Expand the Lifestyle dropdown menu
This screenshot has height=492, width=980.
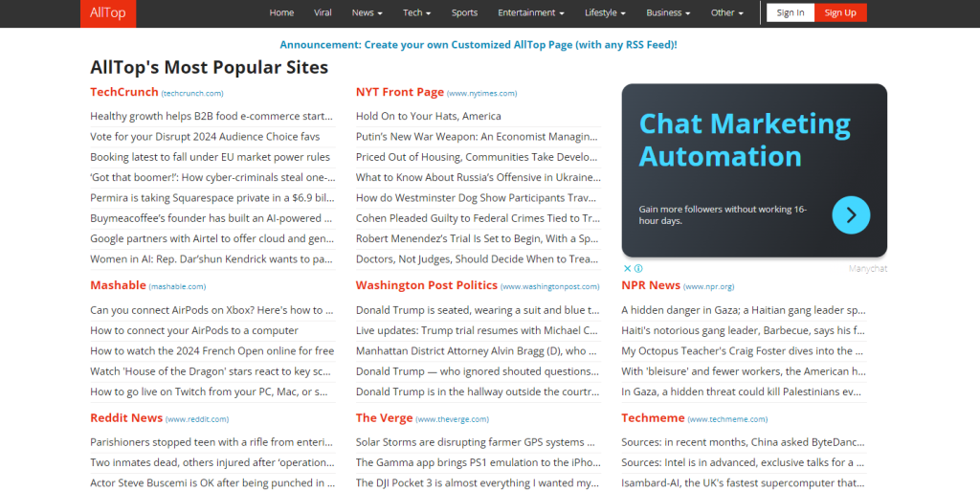point(605,12)
